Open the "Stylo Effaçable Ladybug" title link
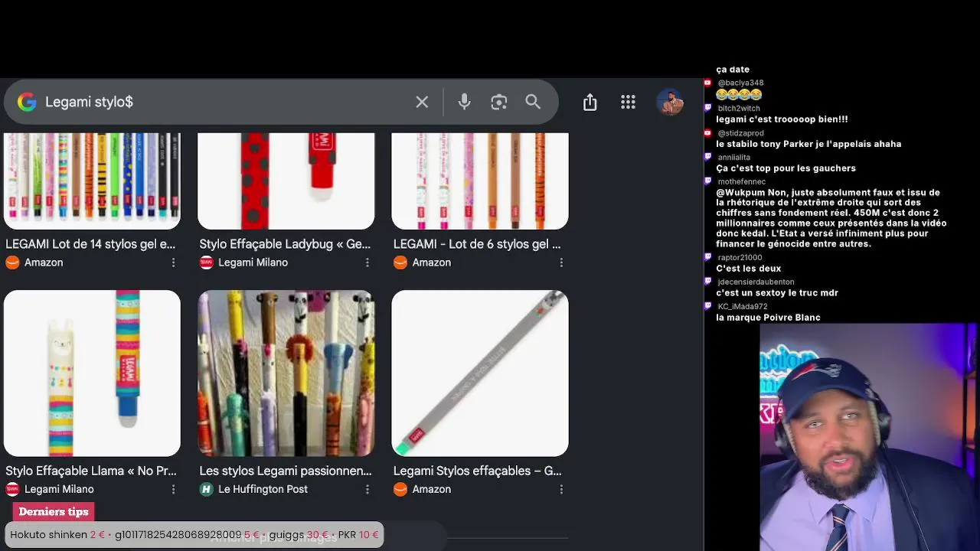 pyautogui.click(x=285, y=244)
